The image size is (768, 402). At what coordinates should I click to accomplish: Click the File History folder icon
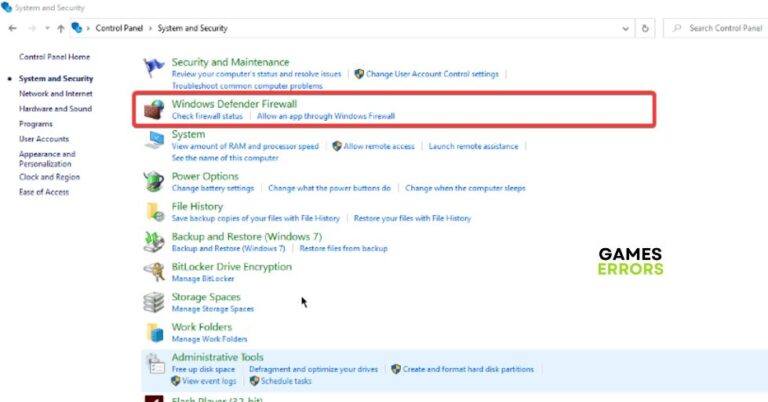(154, 212)
